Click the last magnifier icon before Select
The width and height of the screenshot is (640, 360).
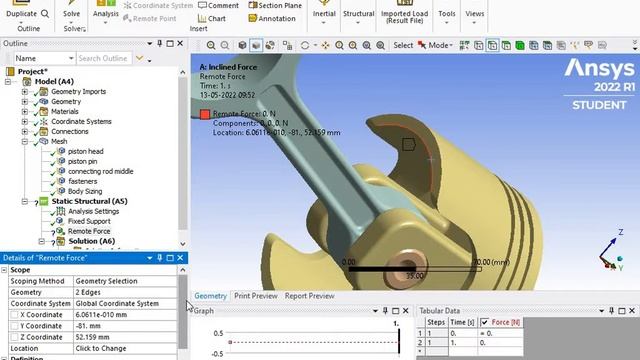click(380, 45)
